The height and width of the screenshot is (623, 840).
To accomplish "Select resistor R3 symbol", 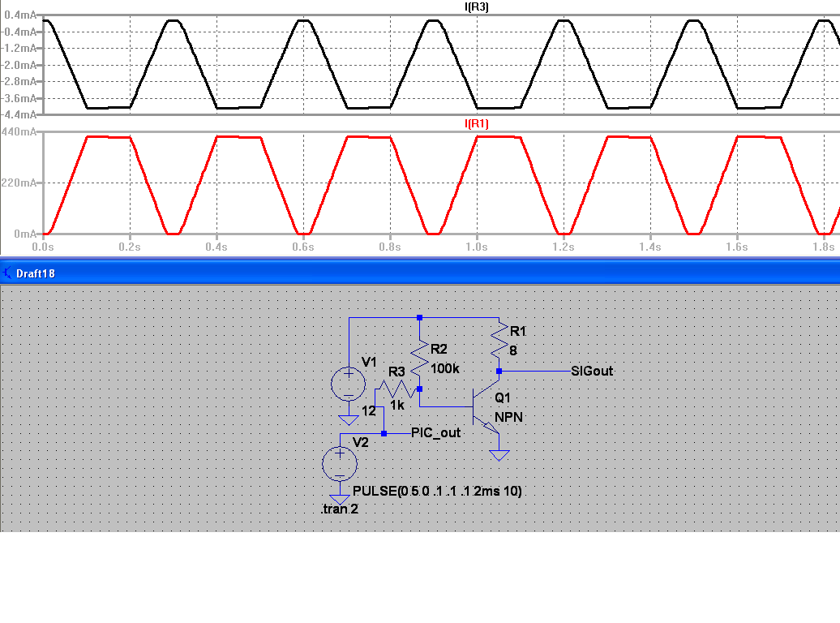I will [397, 389].
